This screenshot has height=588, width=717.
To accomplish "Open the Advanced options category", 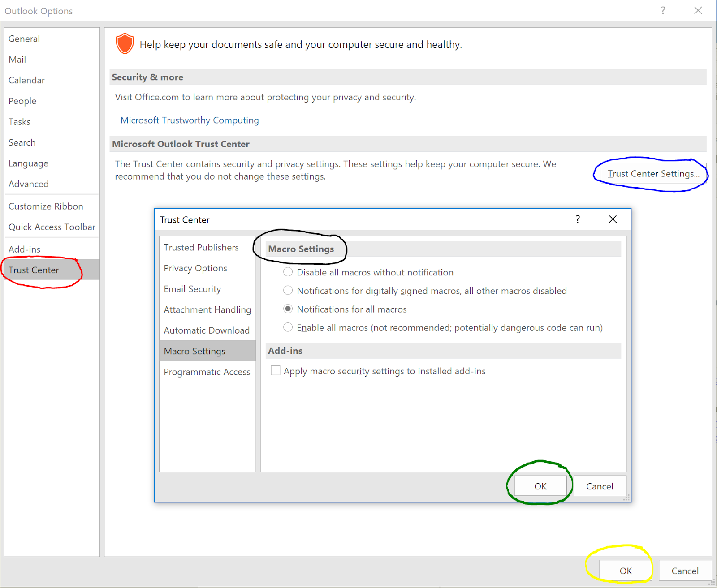I will coord(52,184).
